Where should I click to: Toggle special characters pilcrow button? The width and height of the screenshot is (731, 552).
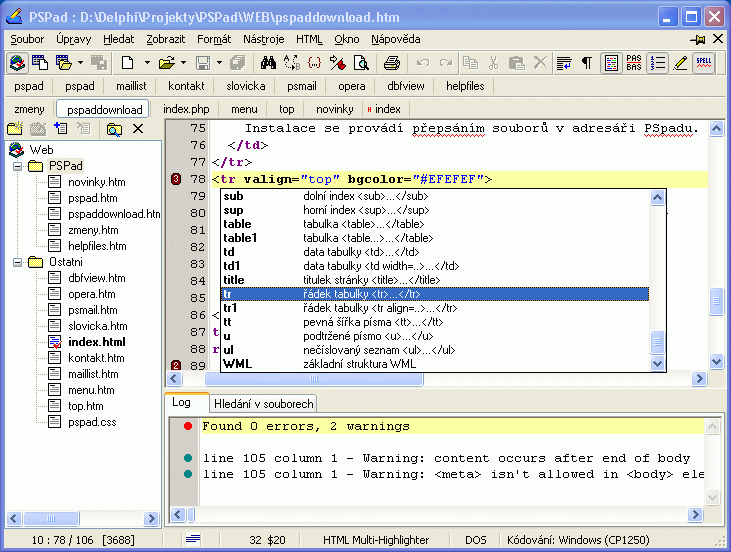click(x=587, y=62)
